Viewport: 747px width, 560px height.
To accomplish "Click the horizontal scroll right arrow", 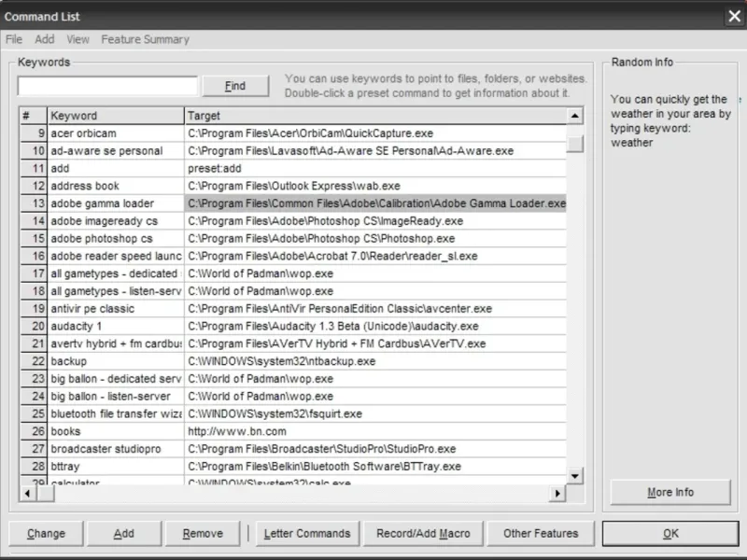I will [557, 494].
